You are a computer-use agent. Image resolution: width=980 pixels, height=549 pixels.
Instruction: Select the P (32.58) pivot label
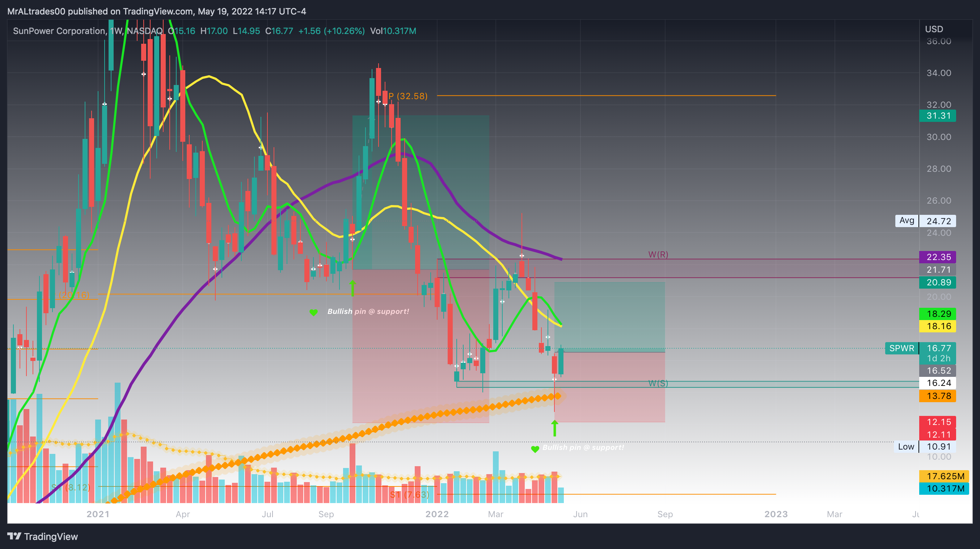(x=408, y=96)
